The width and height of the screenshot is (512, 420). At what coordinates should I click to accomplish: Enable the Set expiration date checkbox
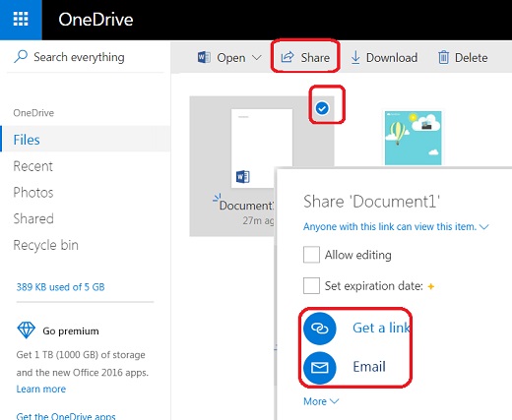click(311, 285)
